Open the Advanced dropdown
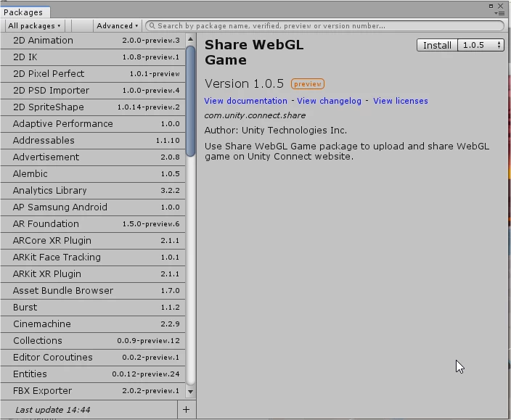Screen dimensions: 511x420 118,25
